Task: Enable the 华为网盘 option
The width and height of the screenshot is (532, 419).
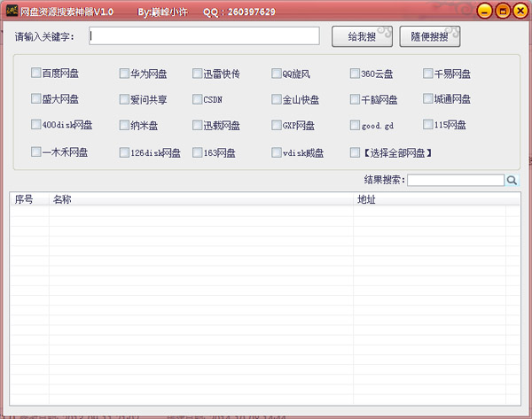Action: 124,74
